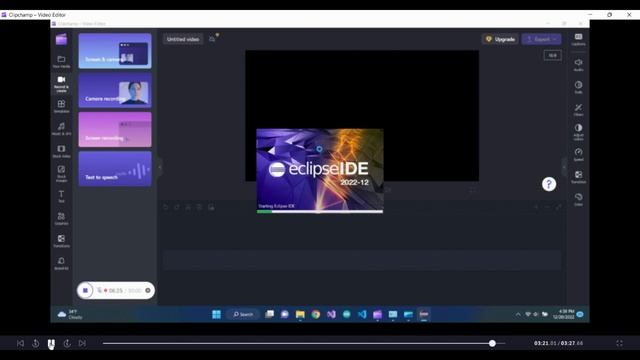Open the Stock video sidebar tab
Image resolution: width=640 pixels, height=360 pixels.
click(61, 151)
